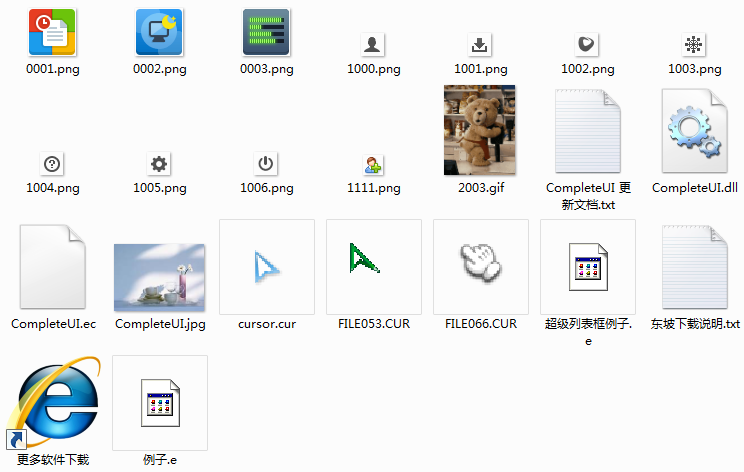Click the file name label 1004.png
The height and width of the screenshot is (472, 744).
53,188
